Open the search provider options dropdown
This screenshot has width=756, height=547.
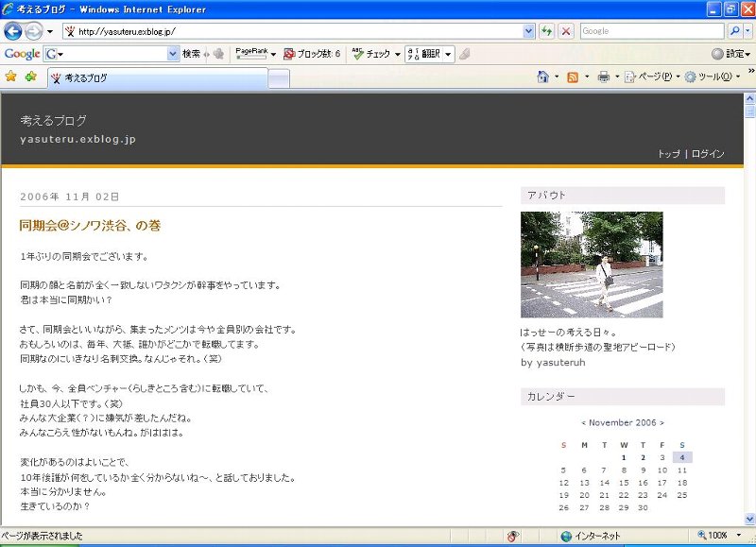click(747, 31)
